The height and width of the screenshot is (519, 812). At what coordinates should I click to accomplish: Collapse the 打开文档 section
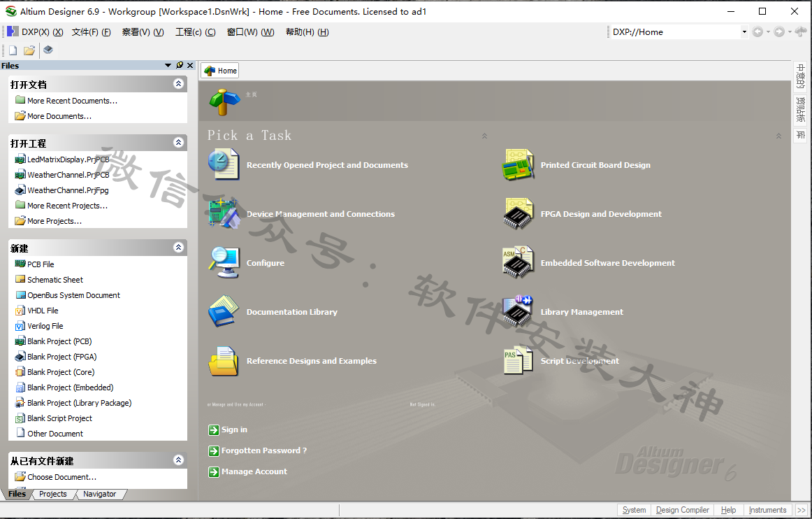click(x=178, y=83)
